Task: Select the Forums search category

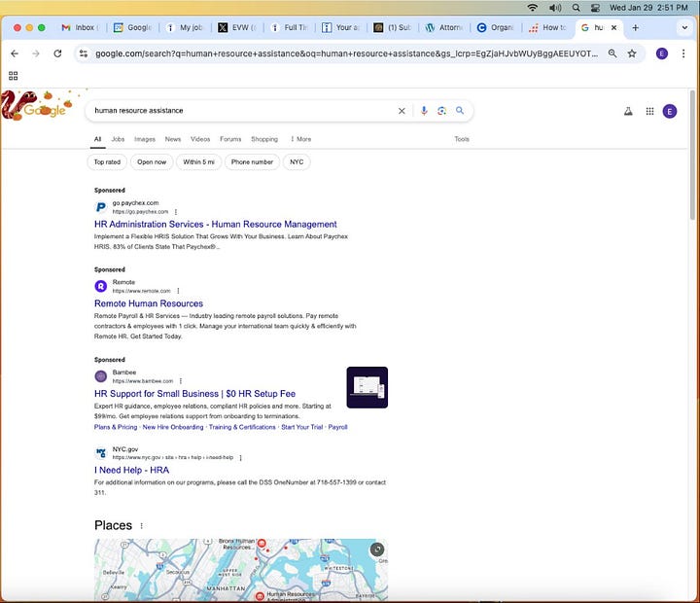Action: [x=230, y=139]
